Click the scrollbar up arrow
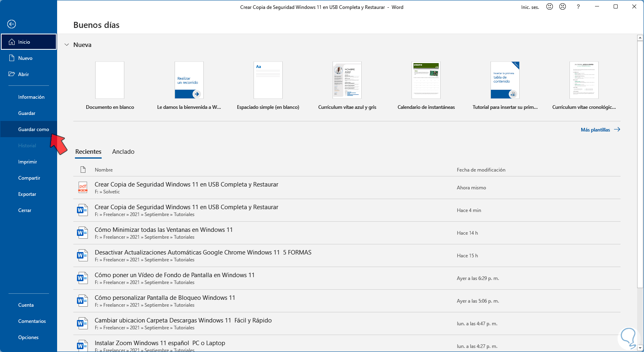This screenshot has height=352, width=644. pyautogui.click(x=640, y=38)
